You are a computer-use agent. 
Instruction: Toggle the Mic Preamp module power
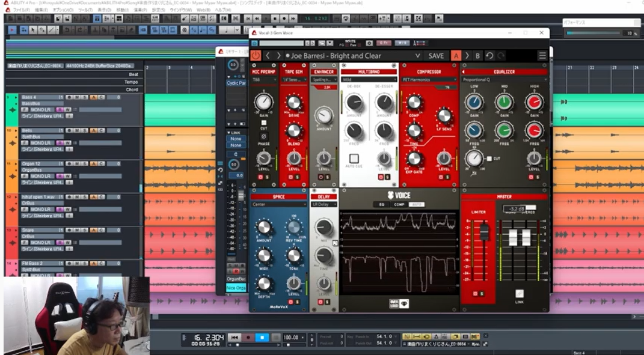[x=260, y=177]
